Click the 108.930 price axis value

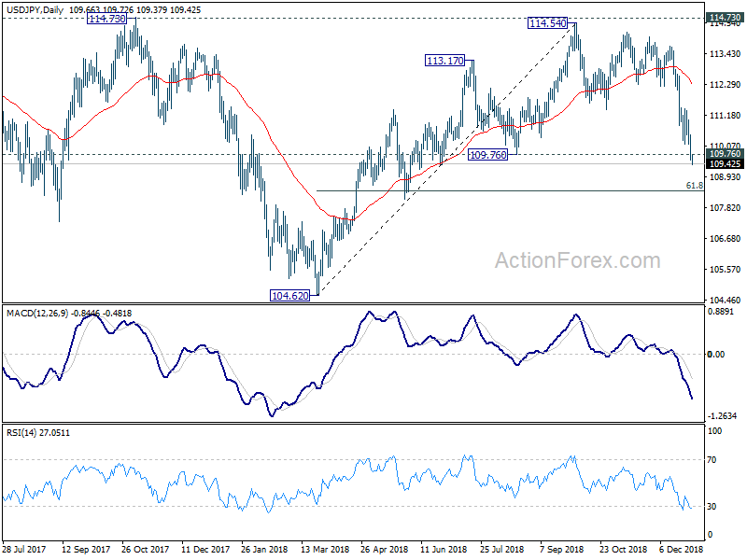726,176
